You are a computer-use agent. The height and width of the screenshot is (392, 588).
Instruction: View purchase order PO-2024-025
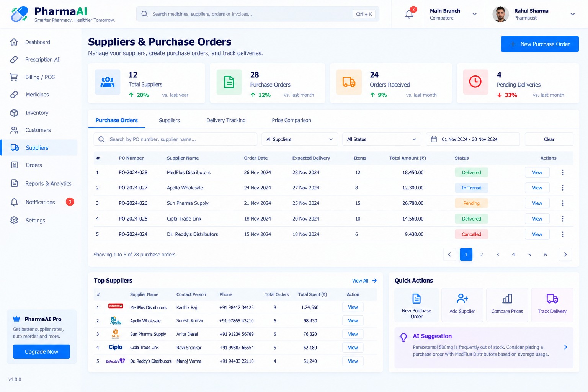(537, 219)
